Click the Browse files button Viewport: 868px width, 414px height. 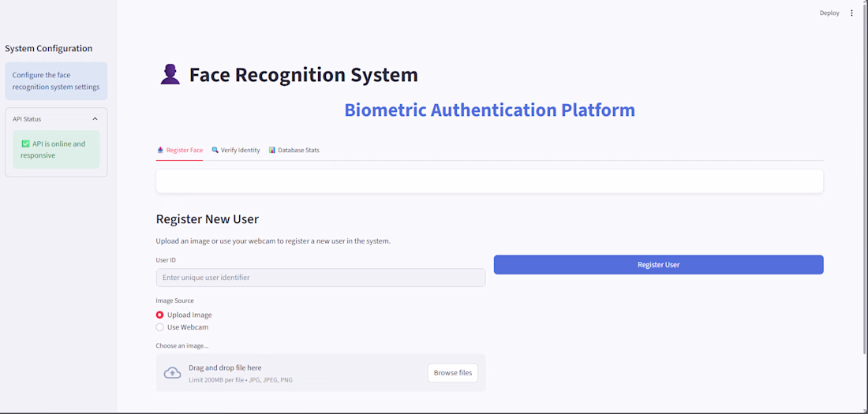coord(453,373)
